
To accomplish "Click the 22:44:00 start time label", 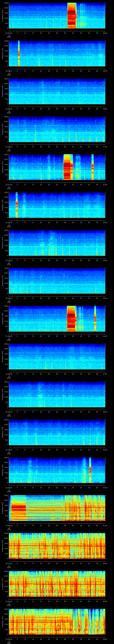I will 9,298.
